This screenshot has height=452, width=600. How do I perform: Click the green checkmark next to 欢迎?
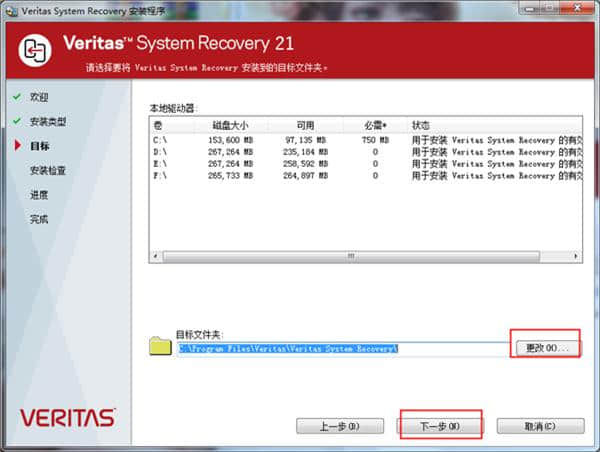pos(17,98)
